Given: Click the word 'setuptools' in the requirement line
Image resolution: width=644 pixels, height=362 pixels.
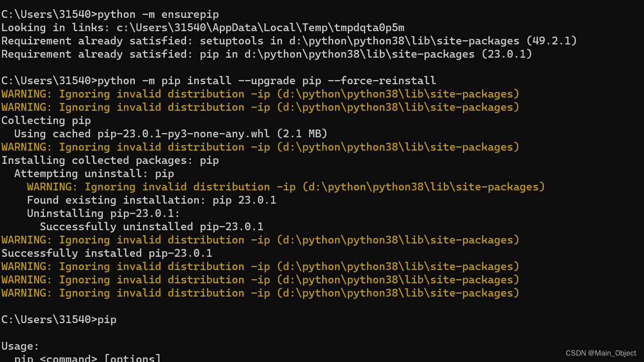Looking at the screenshot, I should pyautogui.click(x=231, y=41).
